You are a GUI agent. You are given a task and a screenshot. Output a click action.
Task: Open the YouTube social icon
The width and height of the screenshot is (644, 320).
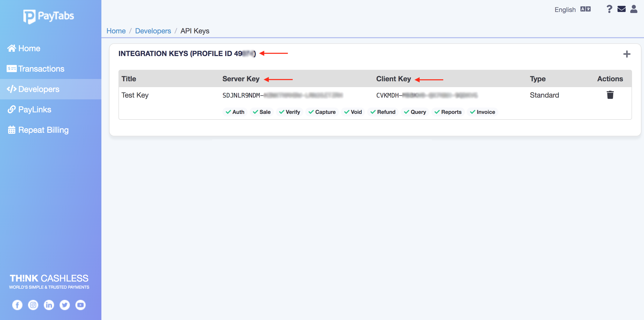click(x=81, y=305)
